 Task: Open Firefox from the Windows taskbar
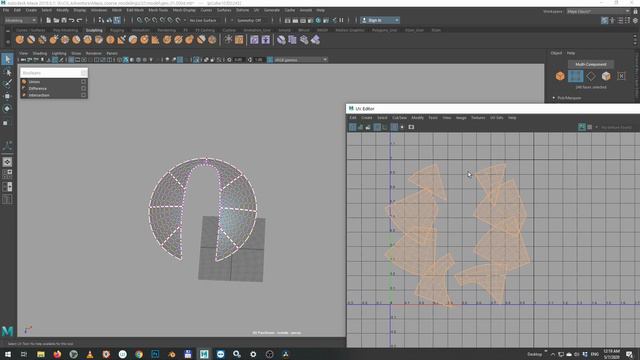coord(57,354)
